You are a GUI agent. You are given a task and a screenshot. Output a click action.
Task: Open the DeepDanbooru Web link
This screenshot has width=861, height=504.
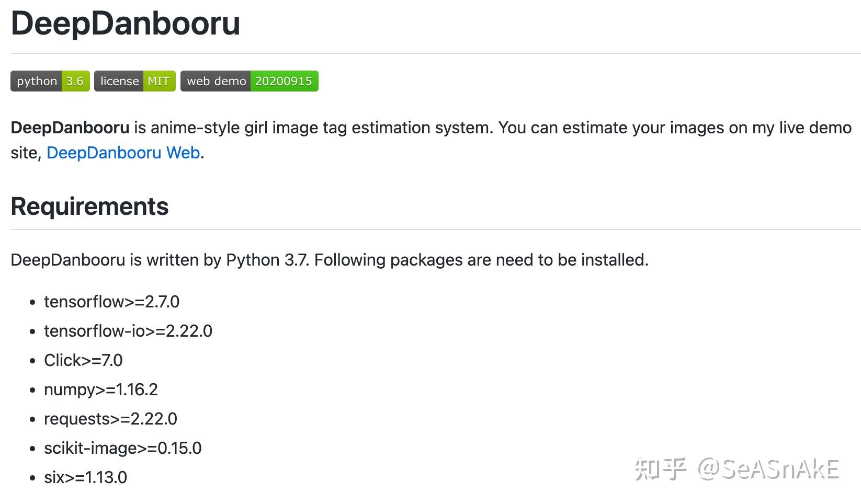(123, 153)
